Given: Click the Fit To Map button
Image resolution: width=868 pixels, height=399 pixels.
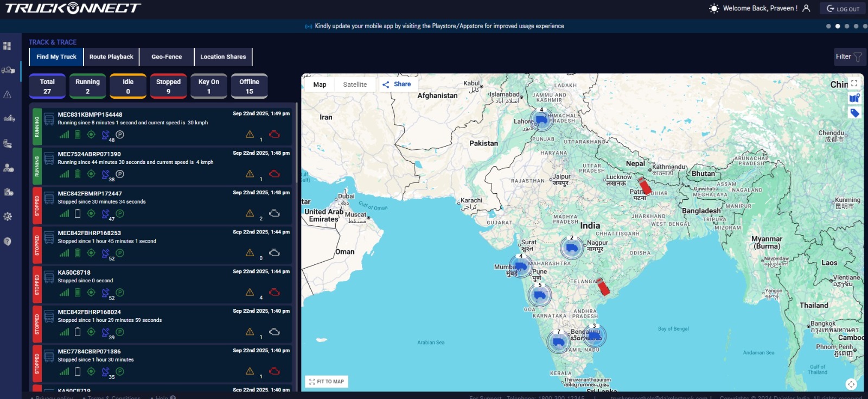Looking at the screenshot, I should point(327,382).
